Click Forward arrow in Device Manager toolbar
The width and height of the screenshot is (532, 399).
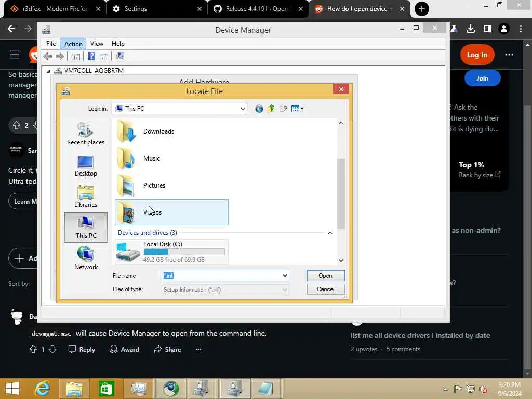click(60, 56)
